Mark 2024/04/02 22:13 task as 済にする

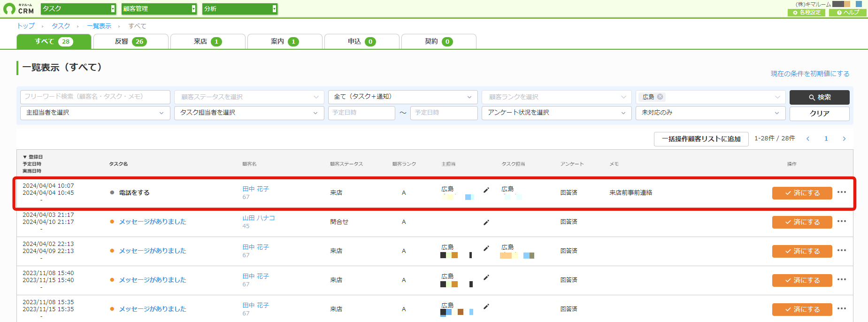pos(802,251)
